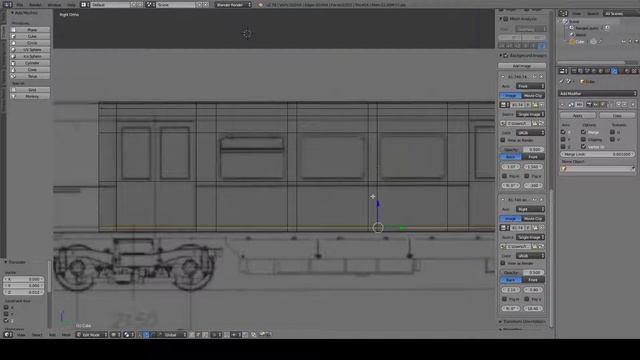Screen dimensions: 640x360
Task: Open the viewport Select menu
Action: (x=37, y=335)
